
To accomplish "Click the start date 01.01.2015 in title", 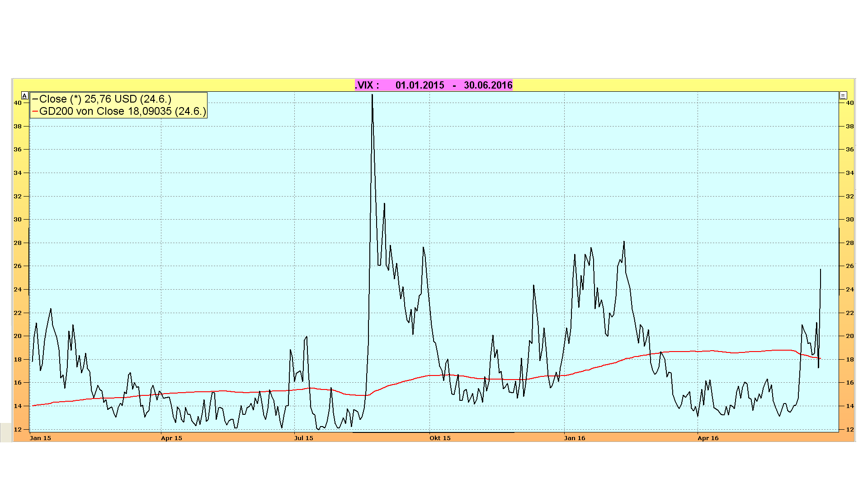I will coord(420,85).
